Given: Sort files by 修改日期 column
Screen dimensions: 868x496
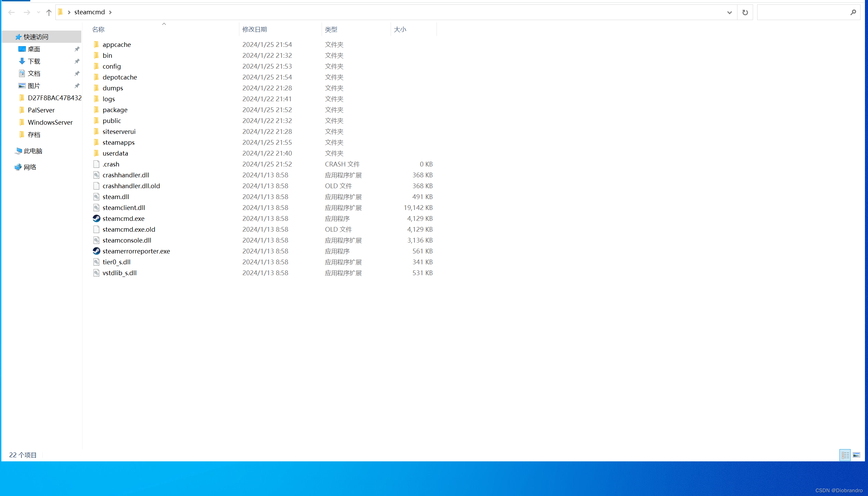Looking at the screenshot, I should coord(254,29).
